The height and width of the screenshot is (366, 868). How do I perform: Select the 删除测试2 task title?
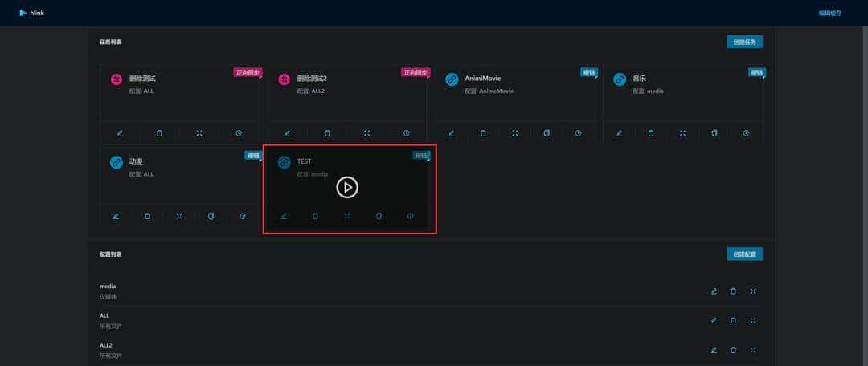click(312, 79)
